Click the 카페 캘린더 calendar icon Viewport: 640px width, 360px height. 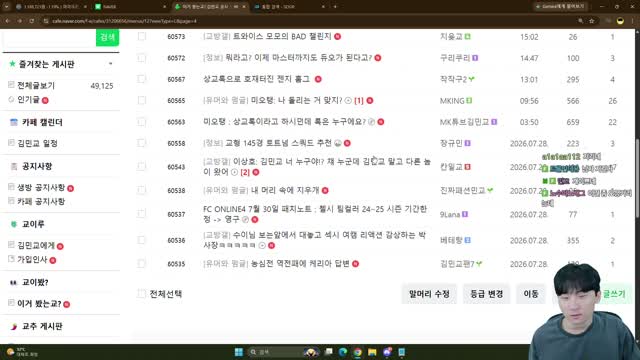[x=14, y=122]
